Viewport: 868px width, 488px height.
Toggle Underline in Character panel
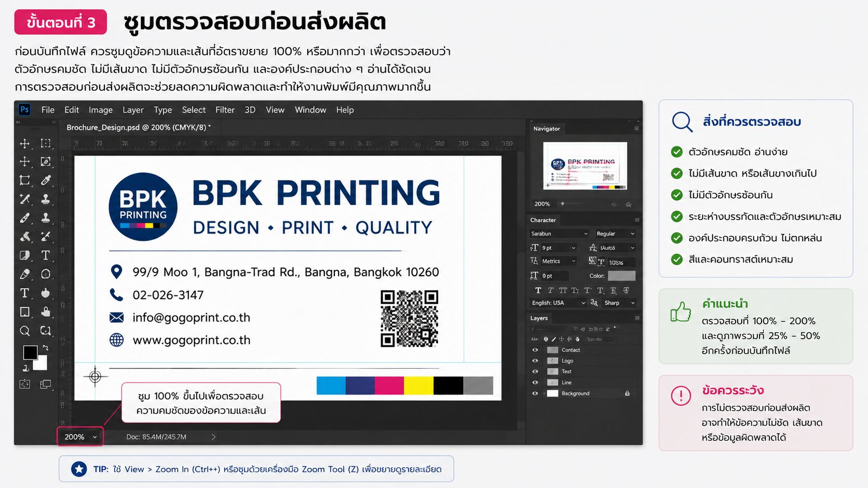[614, 290]
